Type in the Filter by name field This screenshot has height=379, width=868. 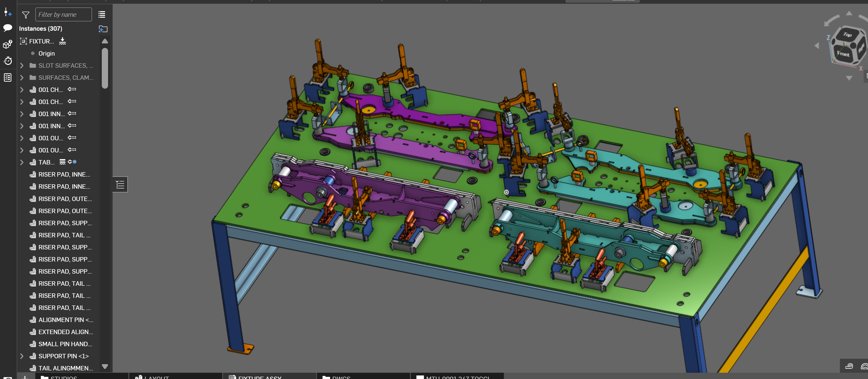(63, 14)
